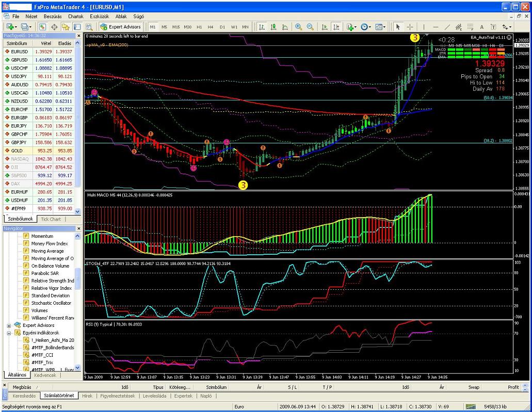Select the Crosshair tool
Viewport: 532px width, 412px height.
(410, 27)
